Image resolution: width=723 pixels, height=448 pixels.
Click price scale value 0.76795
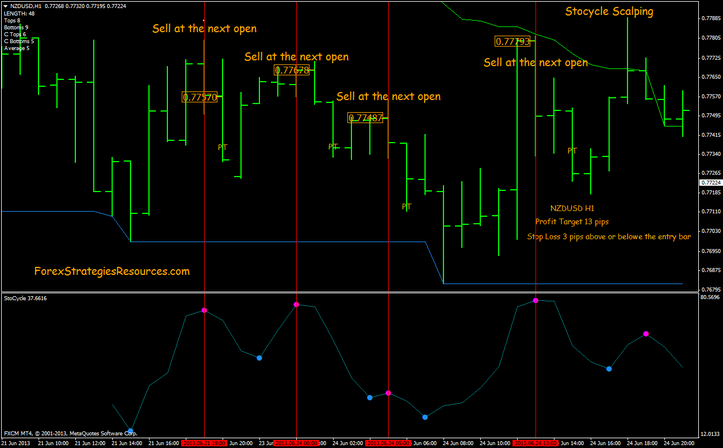pos(711,289)
